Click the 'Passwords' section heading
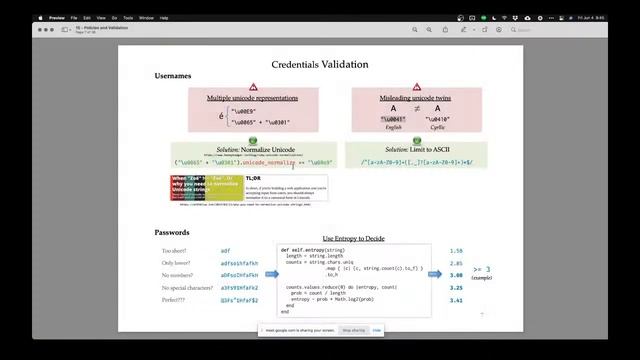The image size is (640, 360). click(172, 232)
